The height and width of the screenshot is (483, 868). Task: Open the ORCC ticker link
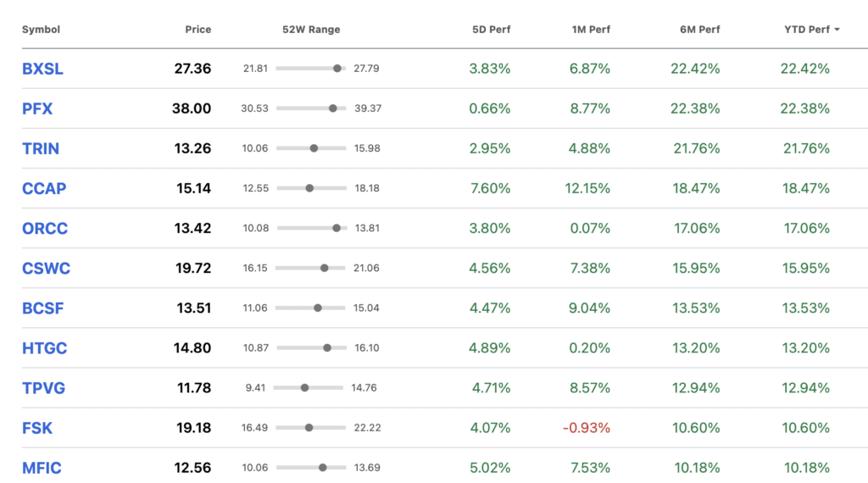45,228
